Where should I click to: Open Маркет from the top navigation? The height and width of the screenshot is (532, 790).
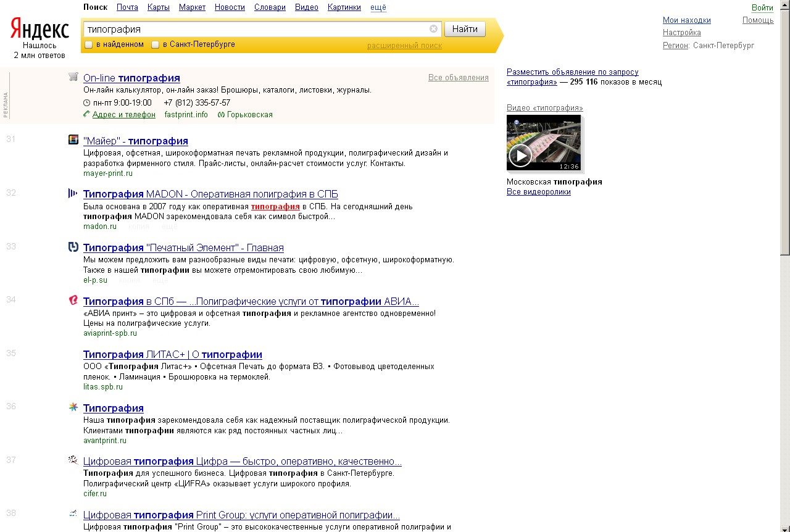click(193, 7)
